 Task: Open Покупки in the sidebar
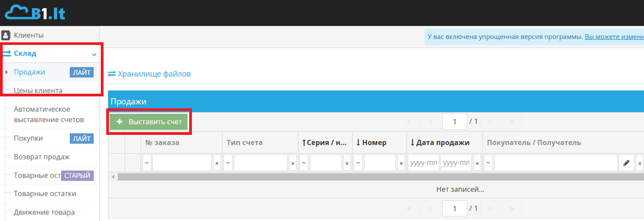[x=28, y=138]
